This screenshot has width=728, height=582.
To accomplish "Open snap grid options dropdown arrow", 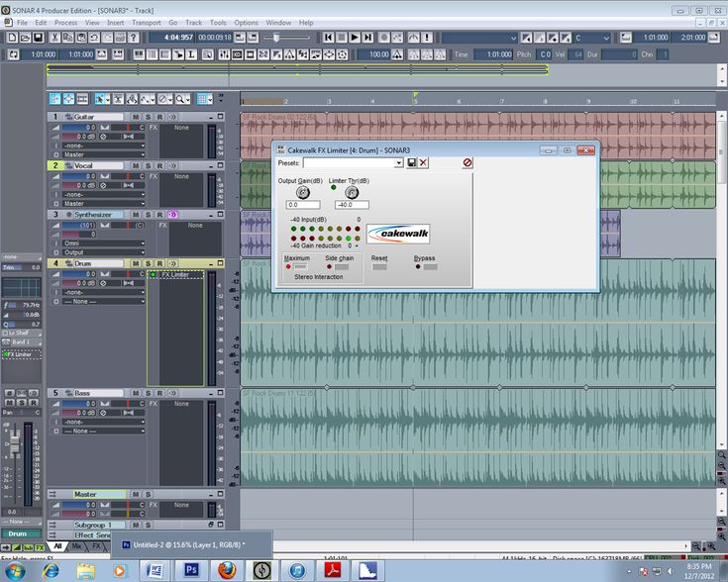I will pos(210,99).
